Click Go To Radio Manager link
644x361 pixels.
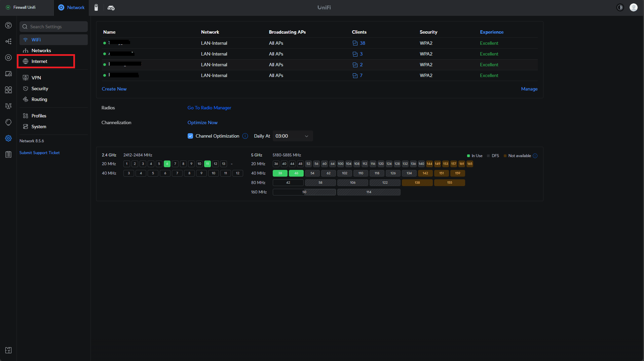coord(209,108)
